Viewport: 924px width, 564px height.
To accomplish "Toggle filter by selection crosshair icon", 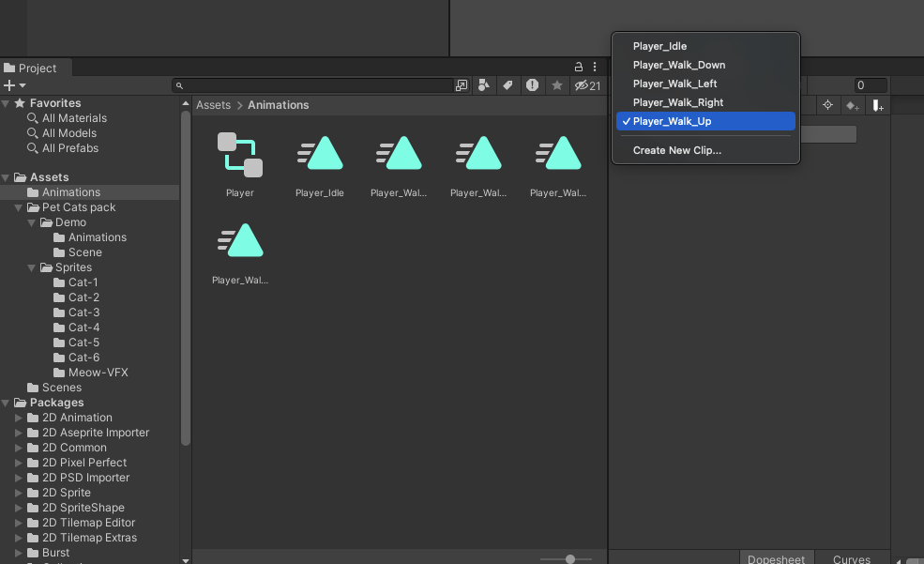I will [827, 106].
